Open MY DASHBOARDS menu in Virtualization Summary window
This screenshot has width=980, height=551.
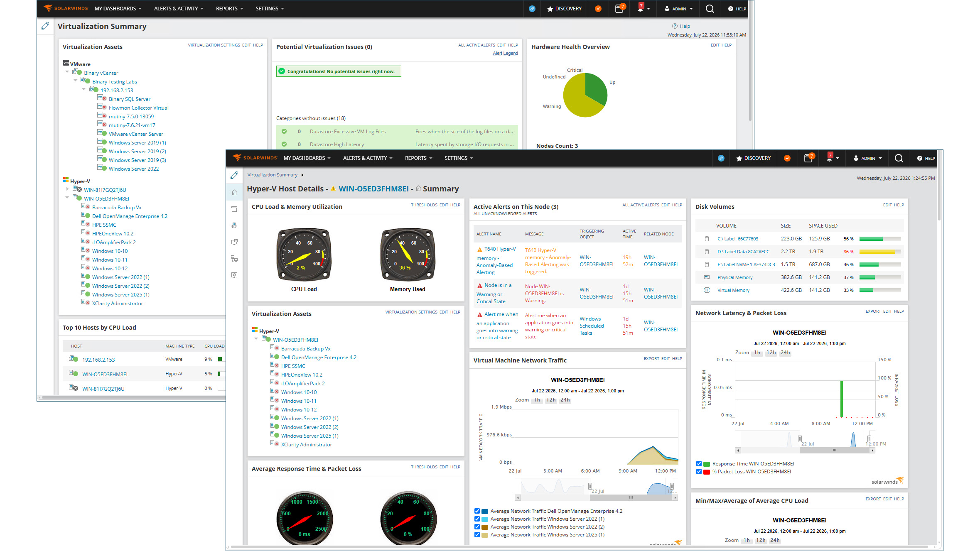click(118, 9)
